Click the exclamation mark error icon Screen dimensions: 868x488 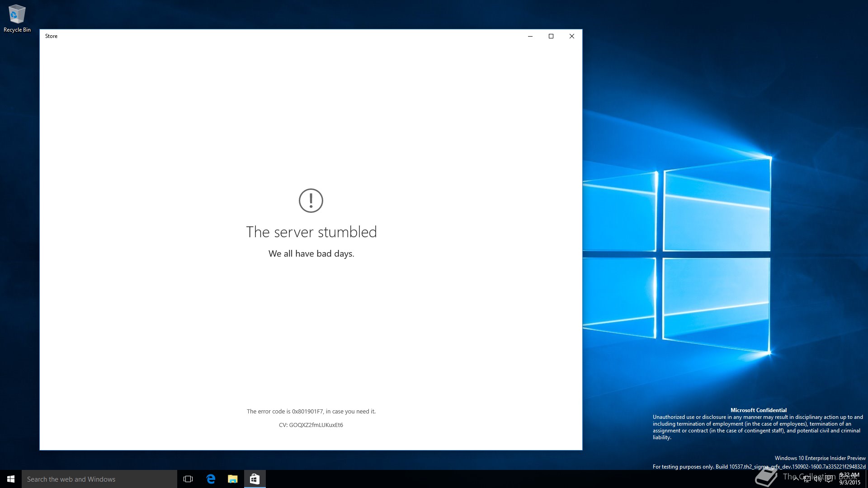[x=311, y=201]
